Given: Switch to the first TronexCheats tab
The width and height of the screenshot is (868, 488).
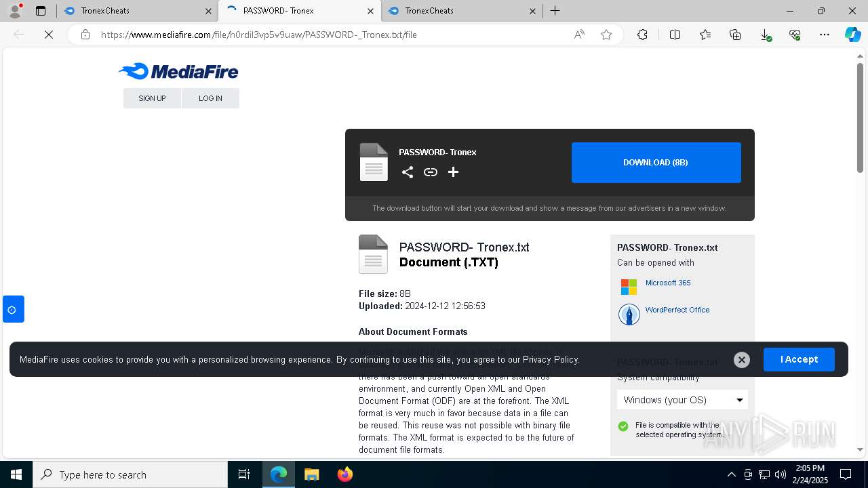Looking at the screenshot, I should (136, 11).
